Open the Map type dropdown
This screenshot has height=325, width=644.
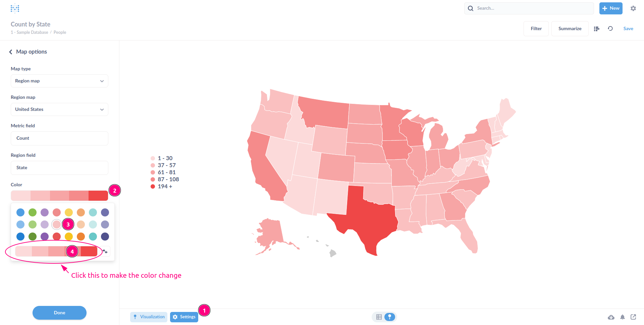coord(59,81)
